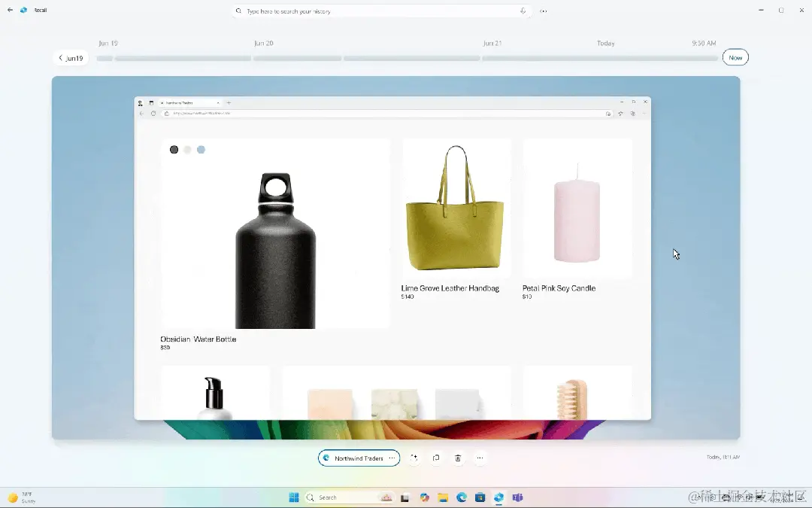The width and height of the screenshot is (812, 508).
Task: Open File Explorer from the taskbar
Action: point(443,497)
